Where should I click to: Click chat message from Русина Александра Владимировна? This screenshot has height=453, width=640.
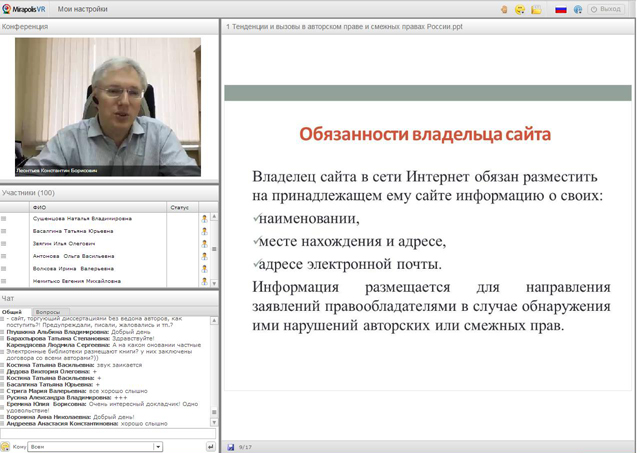(67, 397)
